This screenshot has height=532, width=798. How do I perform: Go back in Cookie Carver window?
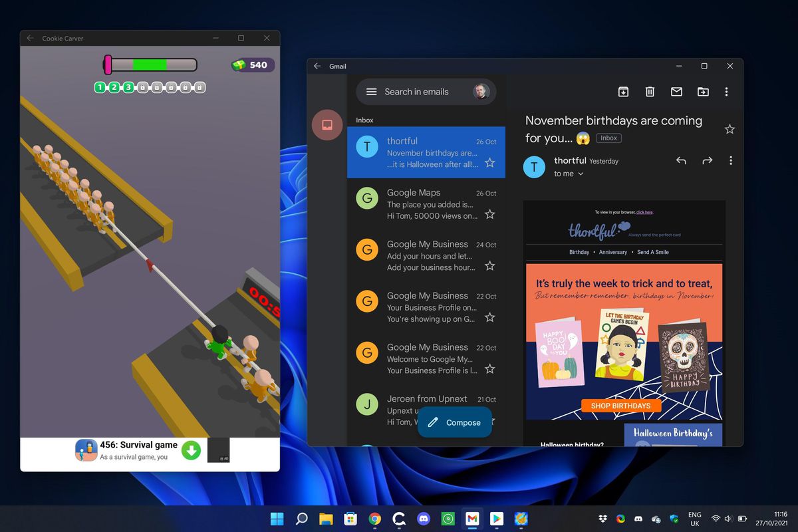(30, 38)
